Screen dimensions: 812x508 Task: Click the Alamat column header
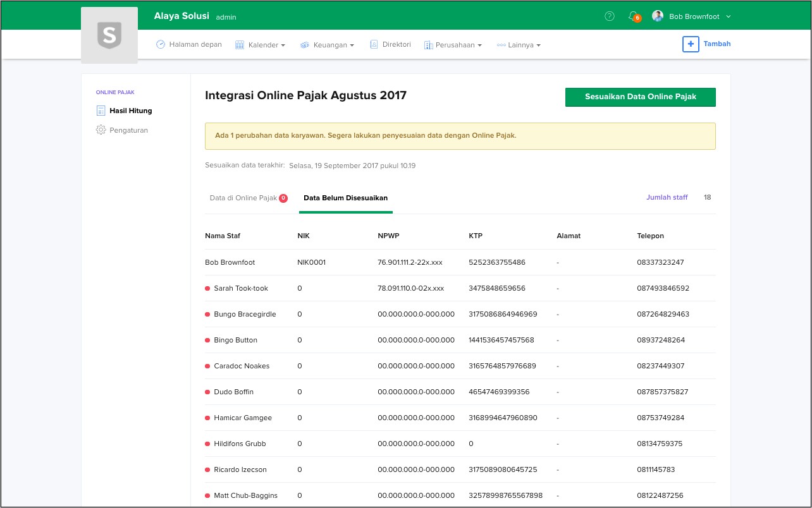[x=569, y=236]
